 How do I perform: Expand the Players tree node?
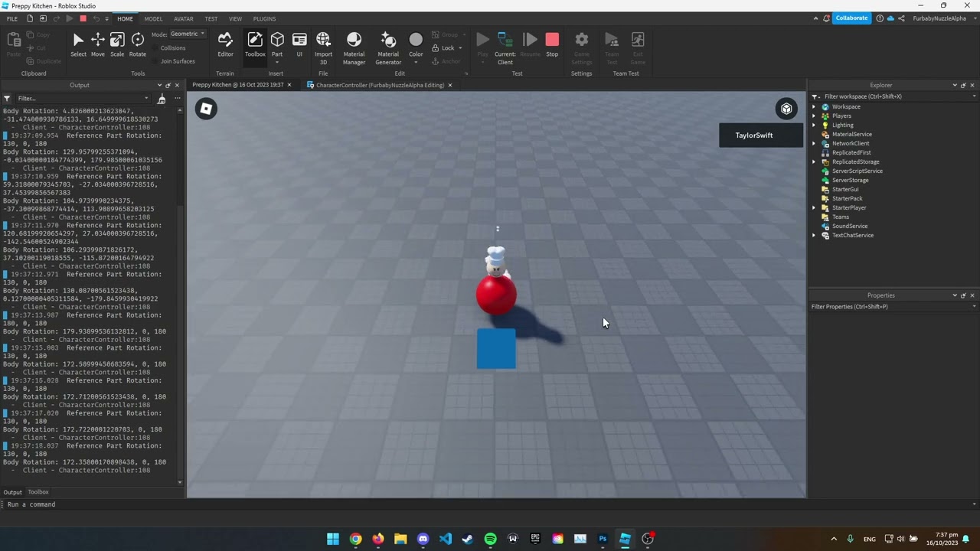click(815, 116)
